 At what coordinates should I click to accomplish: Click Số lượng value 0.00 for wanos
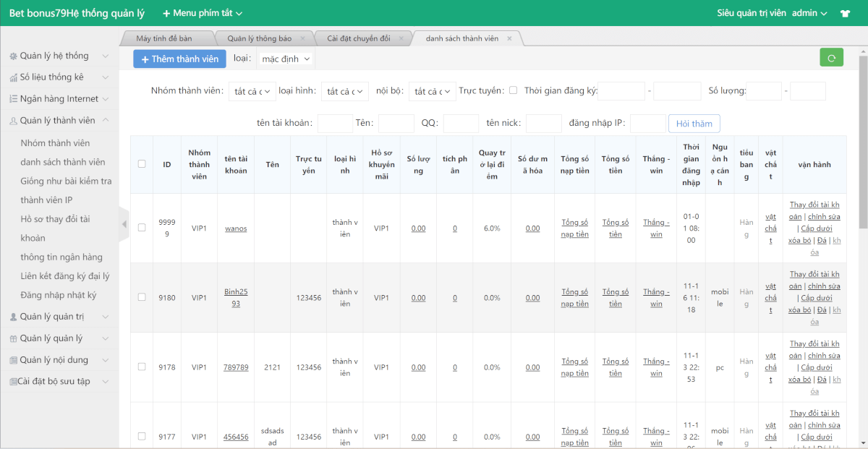pos(418,228)
